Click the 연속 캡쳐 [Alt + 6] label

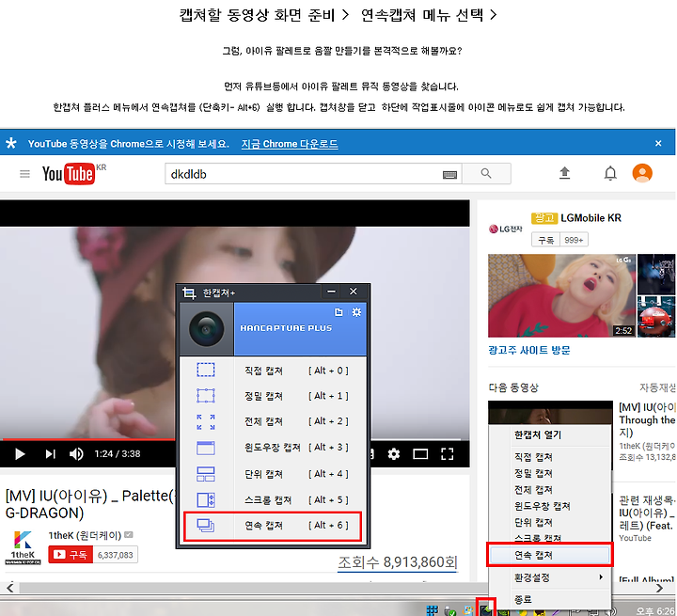[296, 526]
